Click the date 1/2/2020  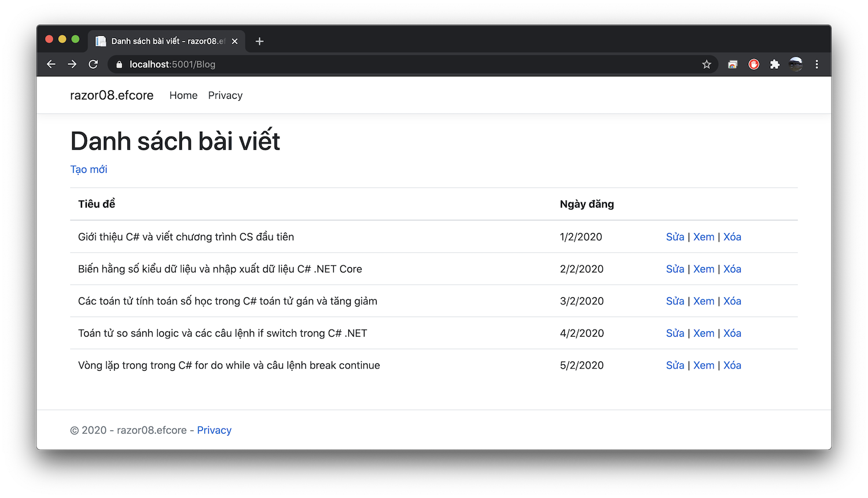(x=581, y=237)
